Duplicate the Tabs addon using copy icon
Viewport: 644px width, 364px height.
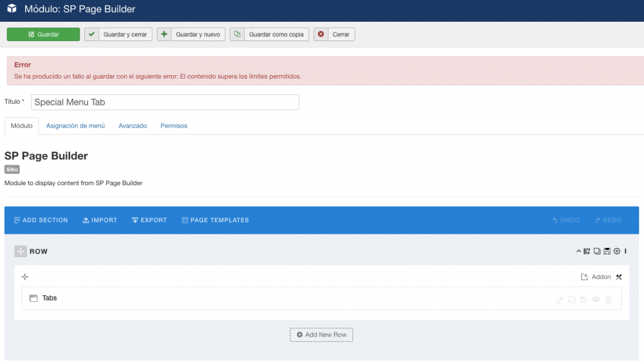tap(572, 300)
